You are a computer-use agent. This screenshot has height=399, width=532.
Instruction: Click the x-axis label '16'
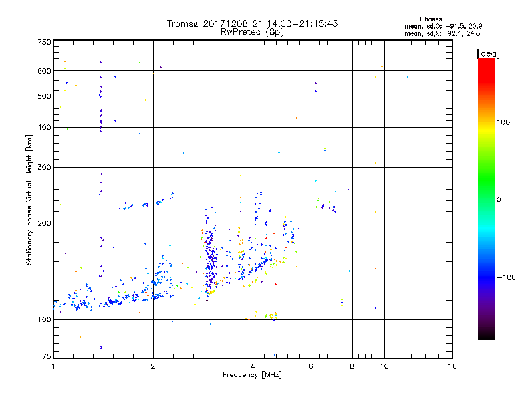click(x=452, y=366)
